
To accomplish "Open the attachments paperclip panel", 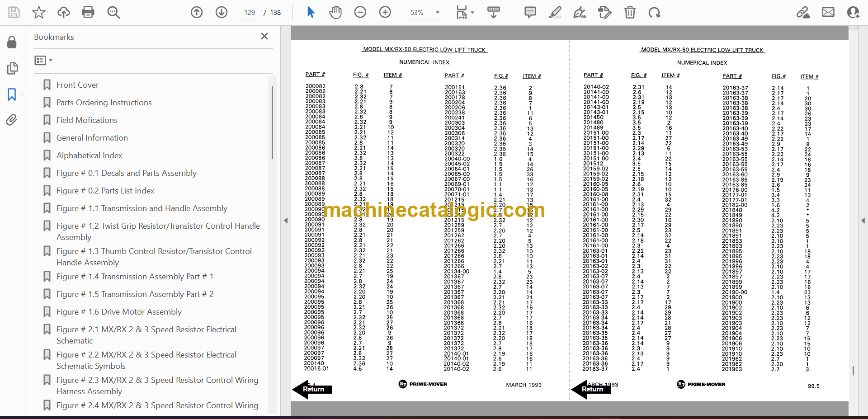I will point(12,120).
